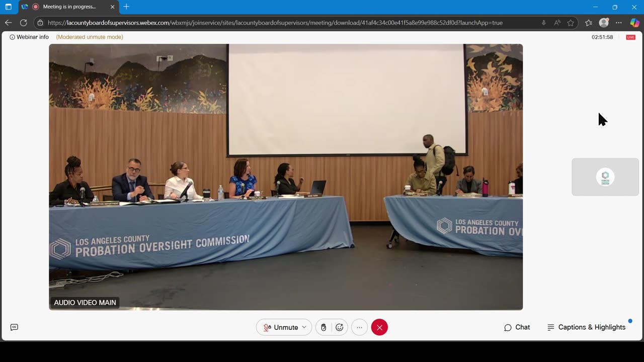This screenshot has width=644, height=362.
Task: Open read aloud in address bar
Action: [x=557, y=23]
